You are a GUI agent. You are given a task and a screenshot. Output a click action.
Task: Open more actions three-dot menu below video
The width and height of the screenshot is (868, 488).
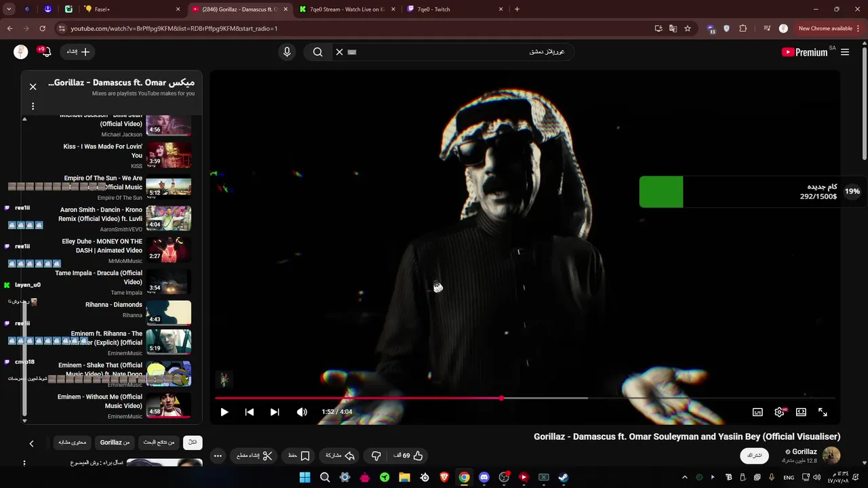click(x=218, y=456)
